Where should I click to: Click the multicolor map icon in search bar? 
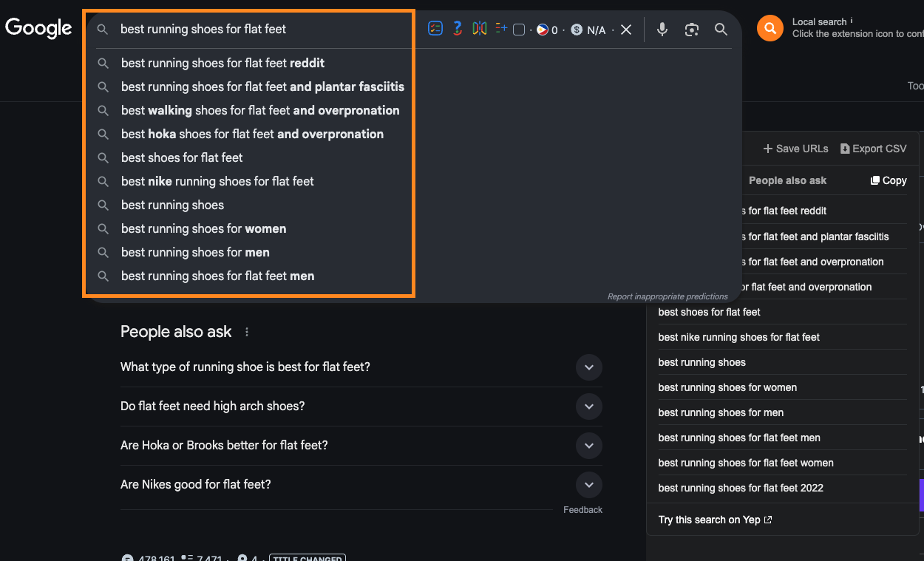(x=480, y=29)
